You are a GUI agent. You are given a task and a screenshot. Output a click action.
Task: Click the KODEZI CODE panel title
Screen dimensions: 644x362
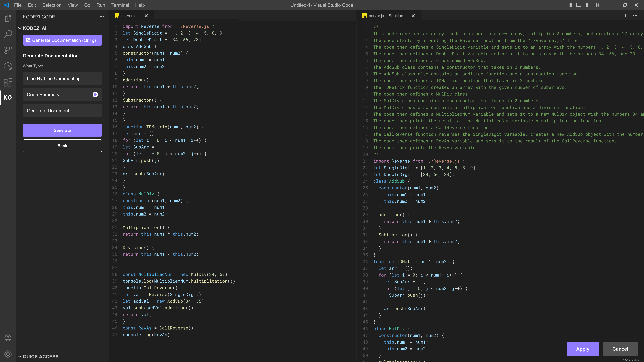point(39,17)
